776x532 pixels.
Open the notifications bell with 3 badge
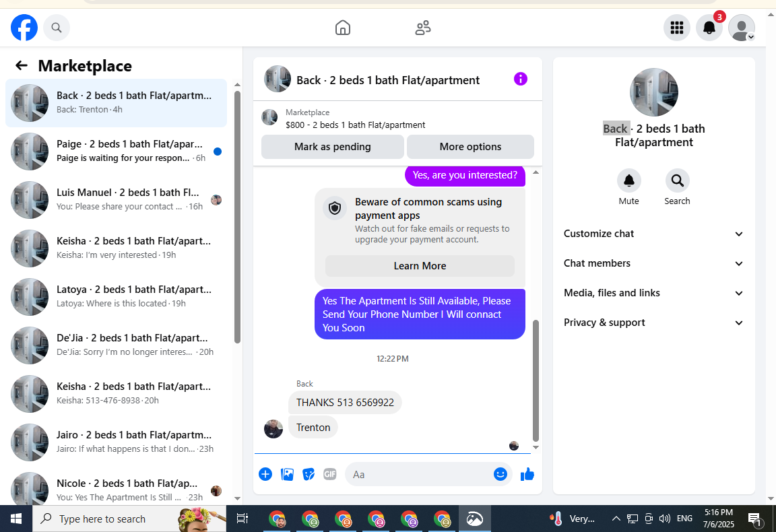(x=709, y=28)
